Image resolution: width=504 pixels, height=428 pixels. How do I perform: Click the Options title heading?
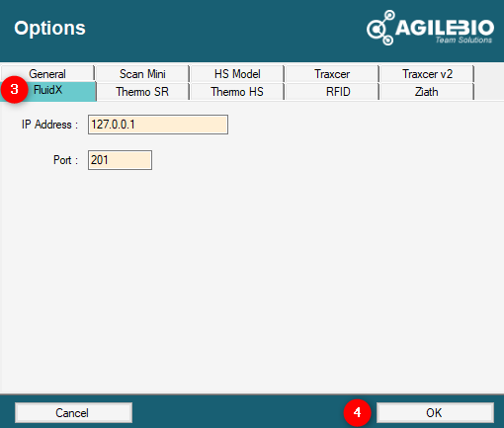49,28
